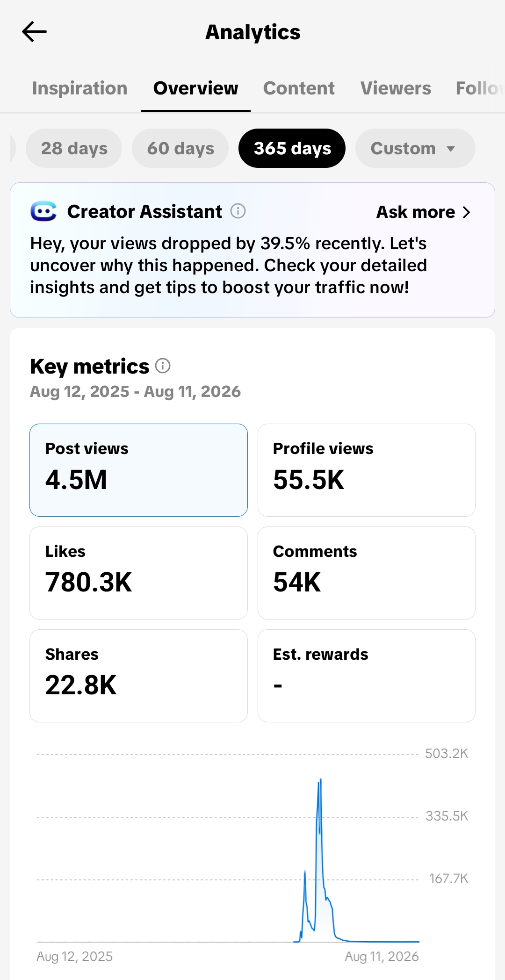Tap the back arrow icon
505x980 pixels.
click(34, 32)
